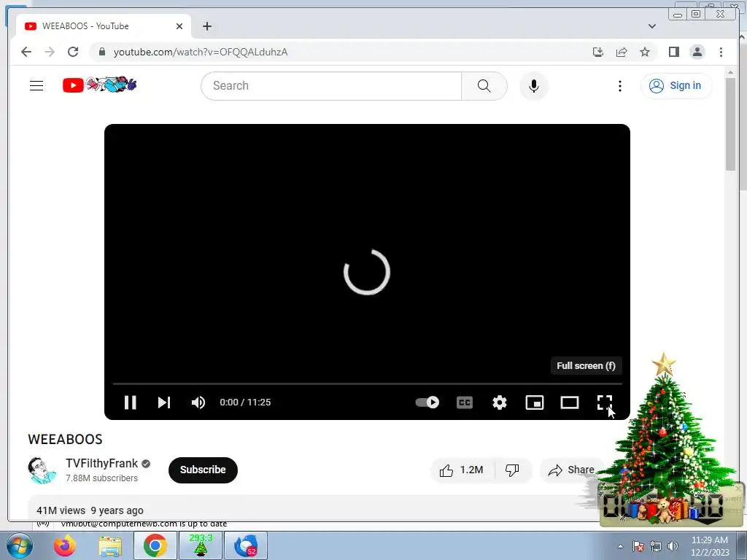This screenshot has width=747, height=560.
Task: Go to YouTube home via logo
Action: click(x=99, y=85)
